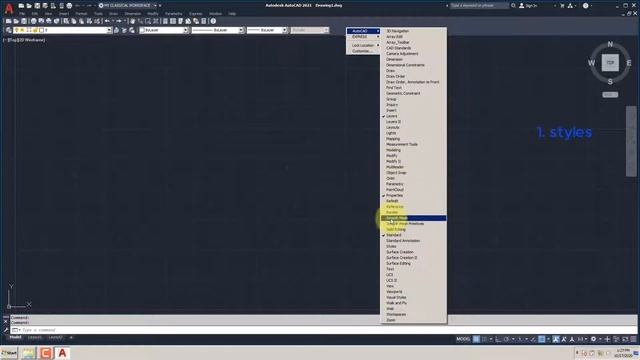Screen dimensions: 640x360
Task: Enable the Modify toolbar entry
Action: point(413,156)
